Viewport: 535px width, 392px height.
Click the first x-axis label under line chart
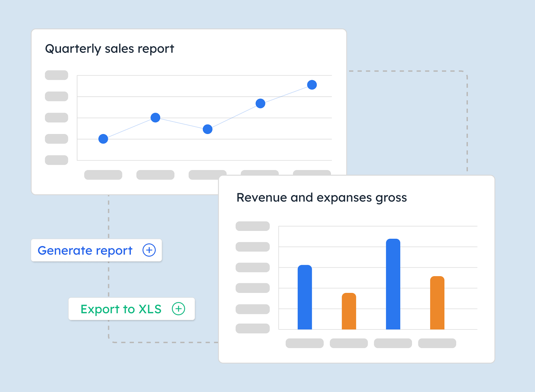103,175
